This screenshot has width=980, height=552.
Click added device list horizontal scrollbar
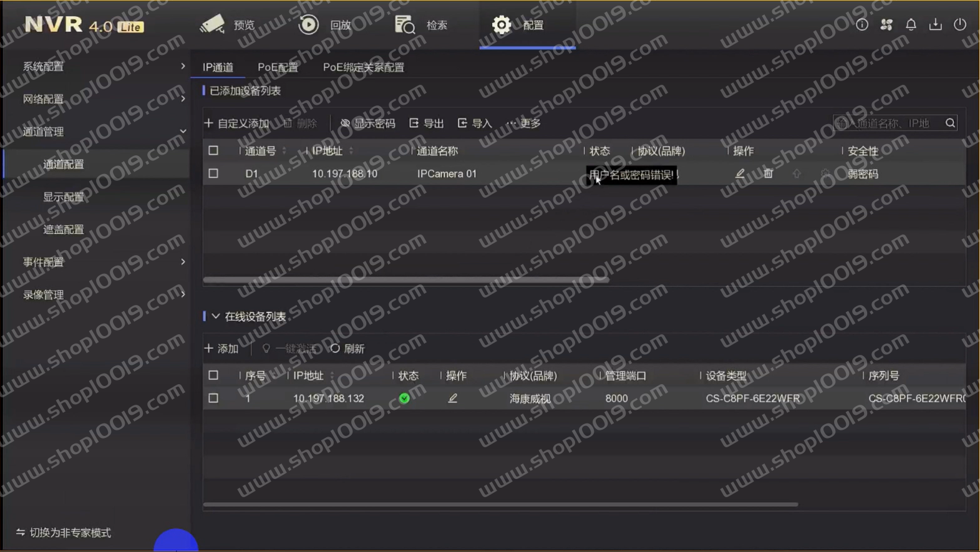[x=406, y=279]
